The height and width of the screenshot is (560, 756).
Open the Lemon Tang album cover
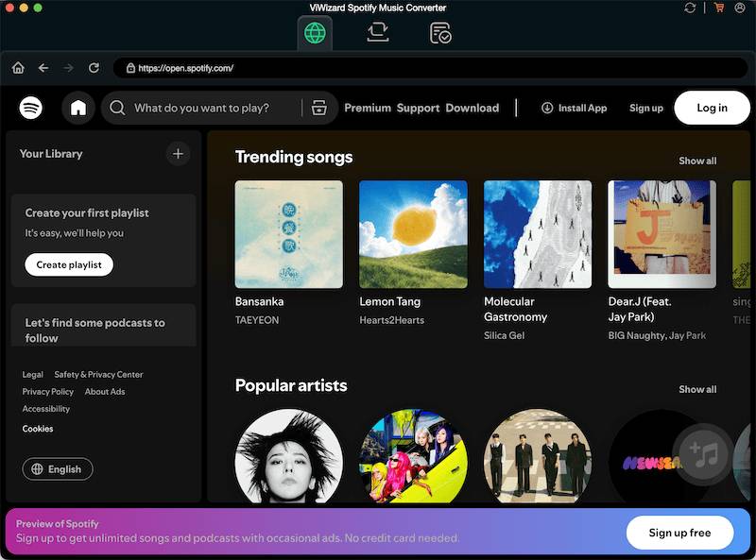click(x=413, y=234)
